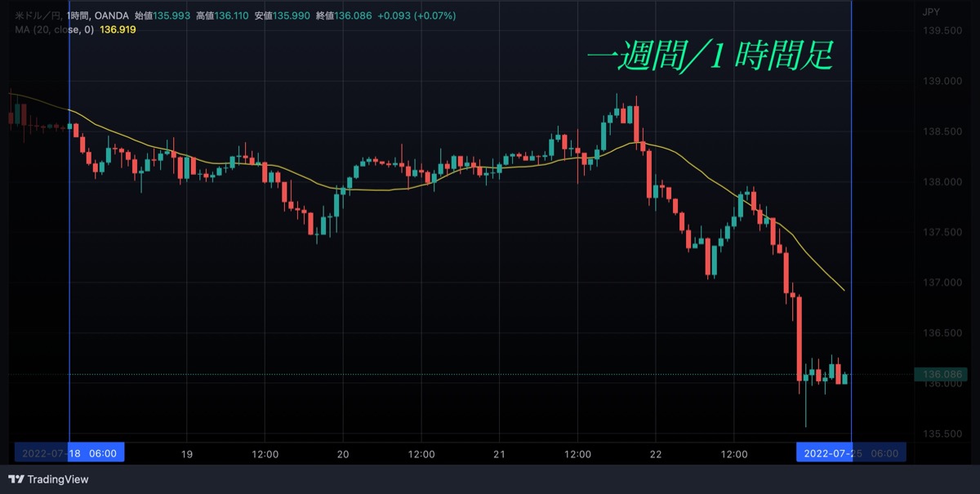Click the 一週間/1時間足 text annotation
The width and height of the screenshot is (980, 494).
pos(710,57)
